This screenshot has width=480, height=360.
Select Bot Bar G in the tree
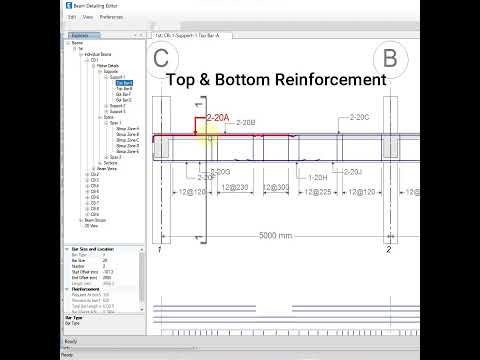(x=124, y=100)
